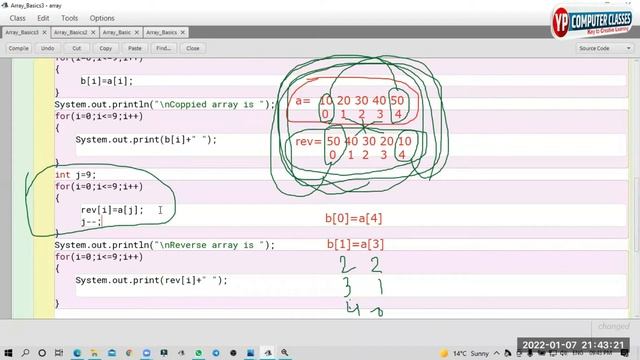Screen dimensions: 640x360
Task: Switch to the Array_Basic tab
Action: (x=117, y=32)
